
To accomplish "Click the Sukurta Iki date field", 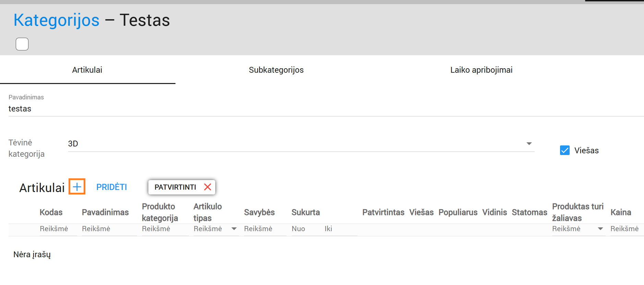I will (339, 229).
